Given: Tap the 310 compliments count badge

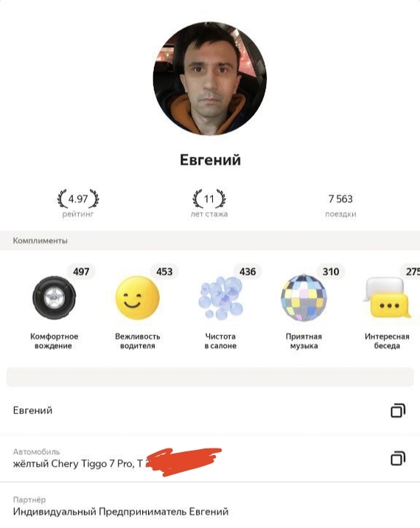Looking at the screenshot, I should (x=331, y=271).
